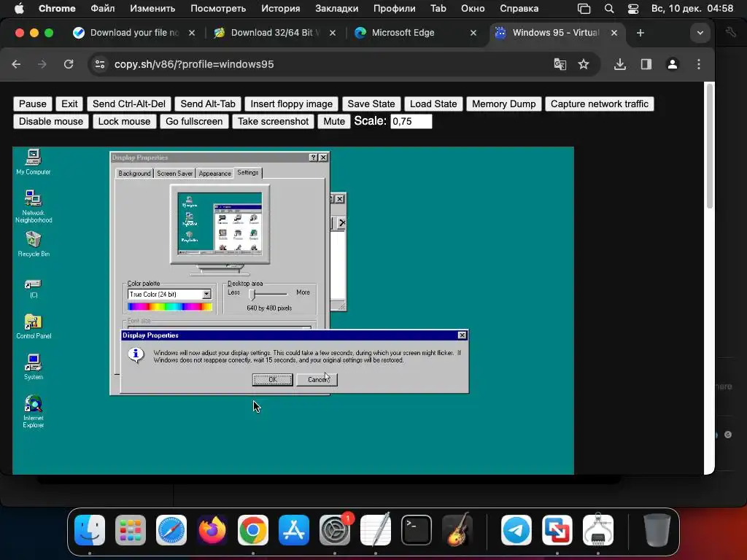
Task: Click the translate page icon in address bar
Action: pos(560,64)
